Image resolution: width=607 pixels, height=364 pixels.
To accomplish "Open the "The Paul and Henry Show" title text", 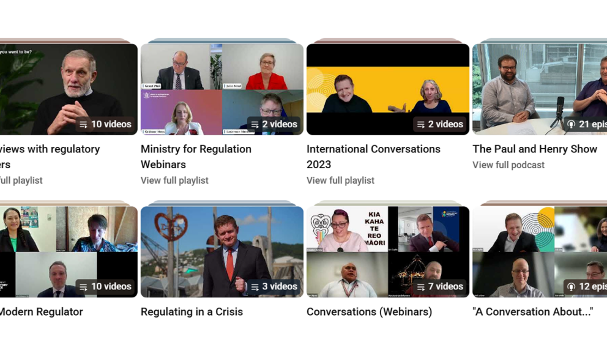I will (x=535, y=149).
